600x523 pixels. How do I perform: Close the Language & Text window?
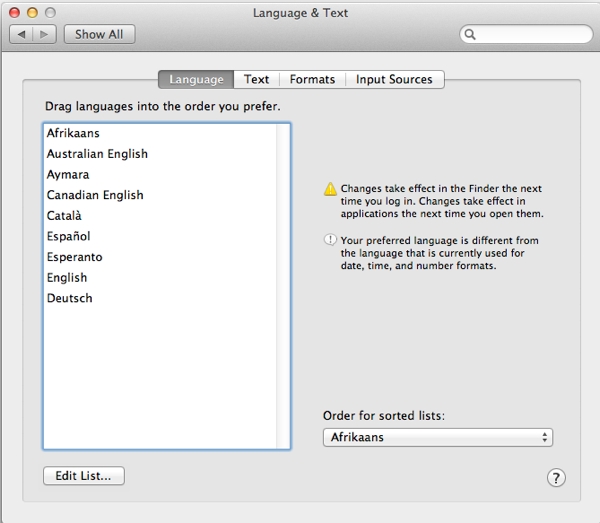pos(15,13)
